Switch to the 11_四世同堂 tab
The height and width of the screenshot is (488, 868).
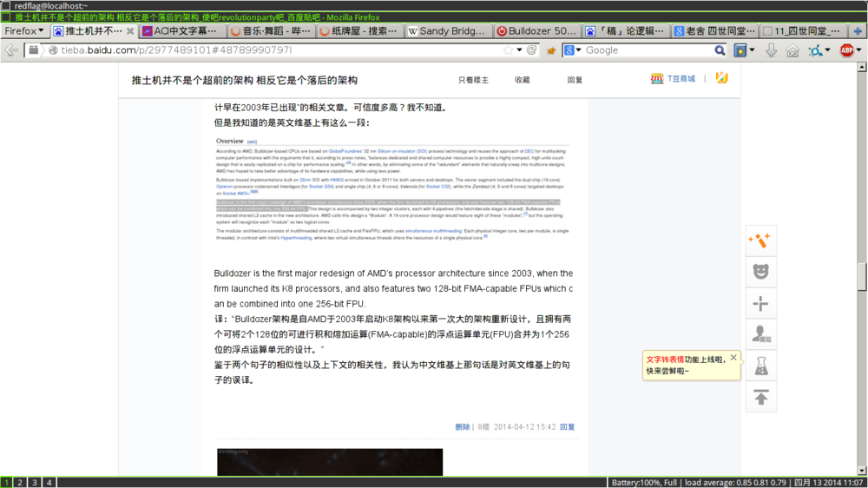click(803, 31)
